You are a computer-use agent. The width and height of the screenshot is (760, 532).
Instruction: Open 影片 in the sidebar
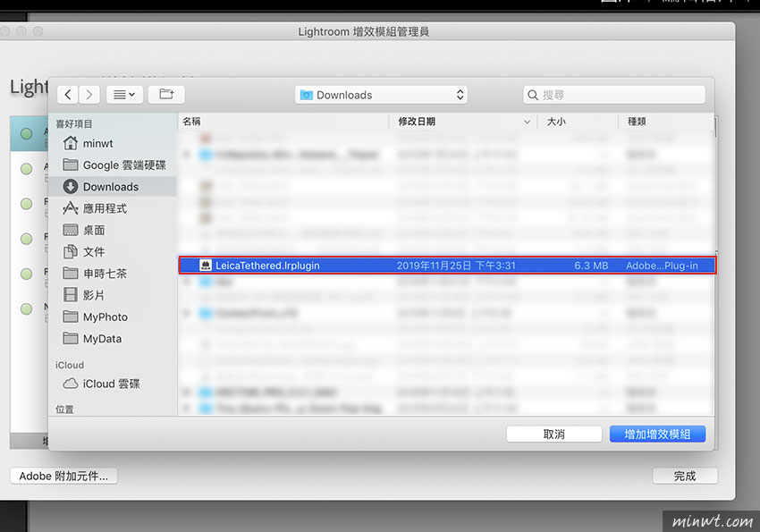click(113, 295)
